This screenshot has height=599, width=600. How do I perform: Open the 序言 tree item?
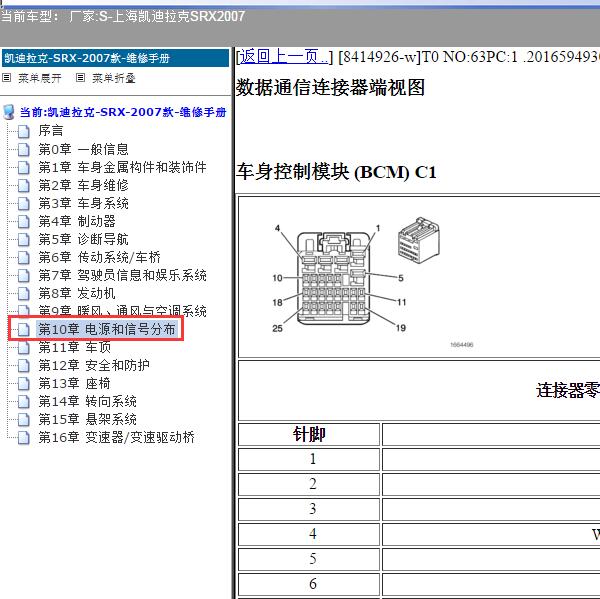point(51,131)
